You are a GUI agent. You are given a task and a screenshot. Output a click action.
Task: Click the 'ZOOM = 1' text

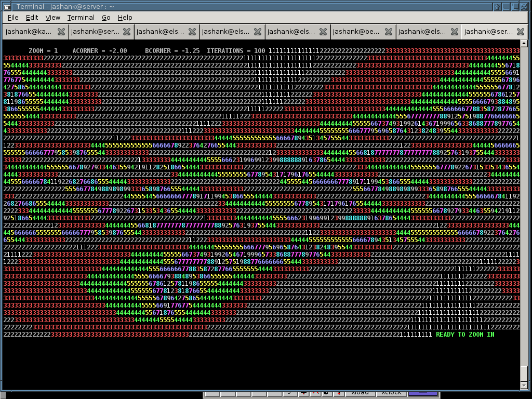pos(43,51)
